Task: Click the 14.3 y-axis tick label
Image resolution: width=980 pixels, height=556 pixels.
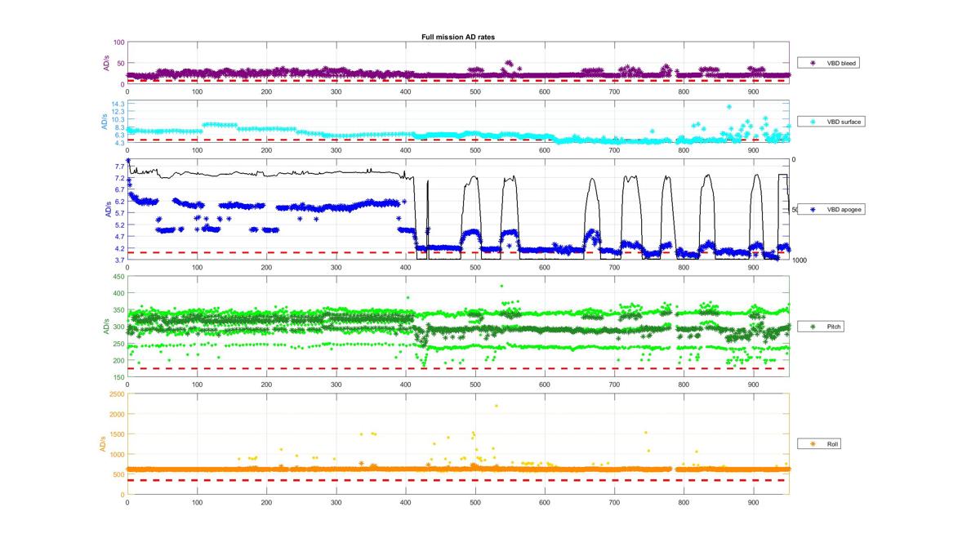Action: (x=118, y=105)
